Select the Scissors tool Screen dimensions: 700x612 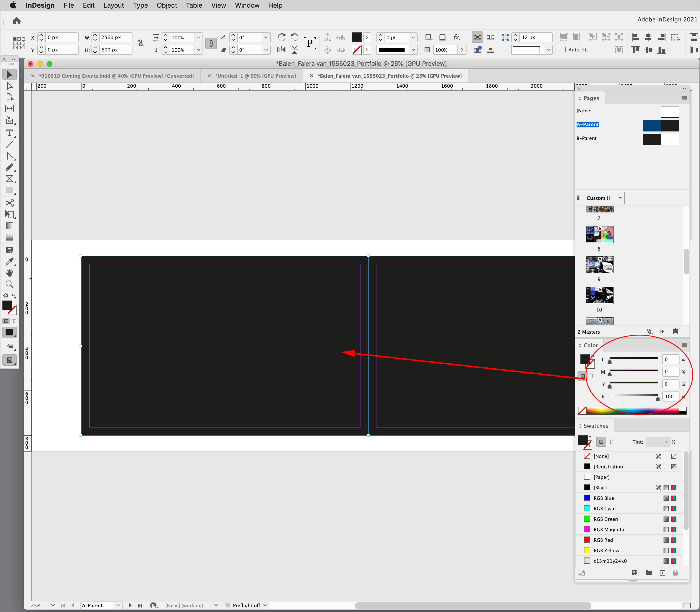(9, 203)
